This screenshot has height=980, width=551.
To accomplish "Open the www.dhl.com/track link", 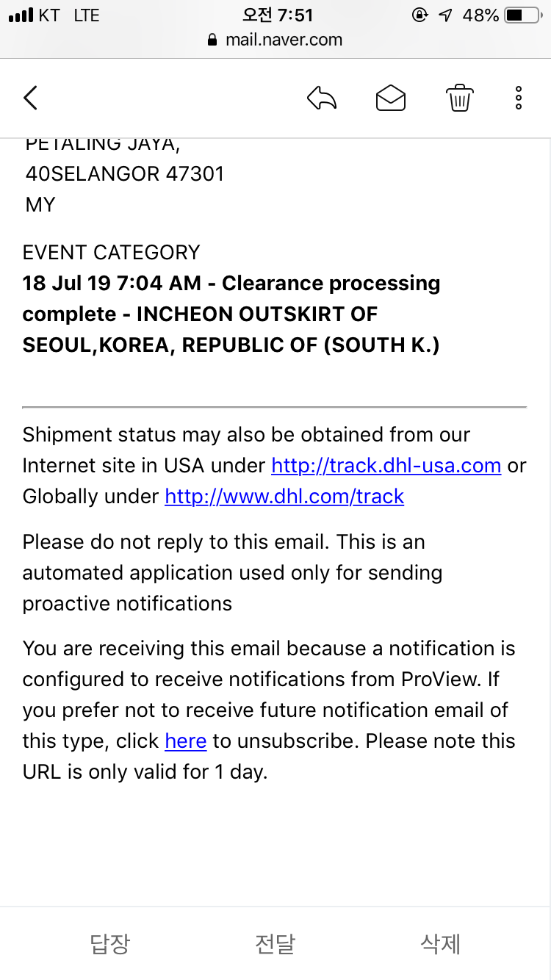I will 284,497.
